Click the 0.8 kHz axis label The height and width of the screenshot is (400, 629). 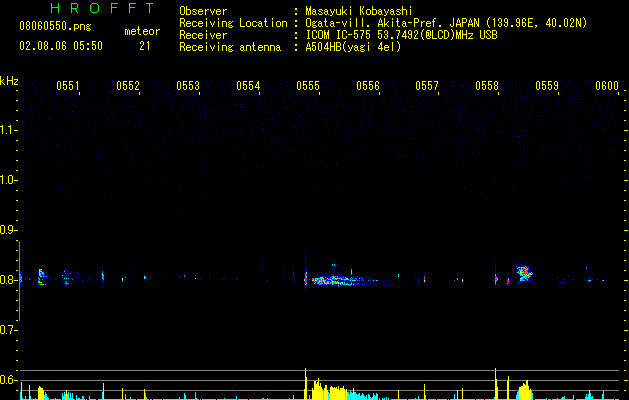coord(8,280)
